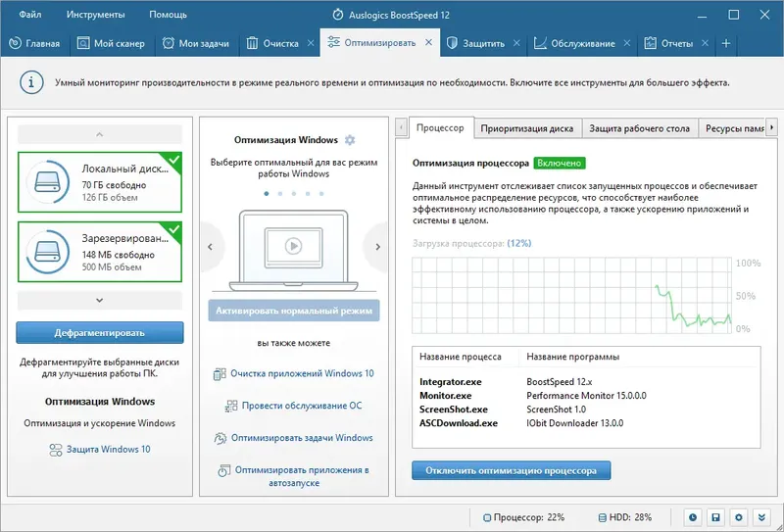Switch to the Главная tab
This screenshot has height=532, width=784.
(34, 43)
